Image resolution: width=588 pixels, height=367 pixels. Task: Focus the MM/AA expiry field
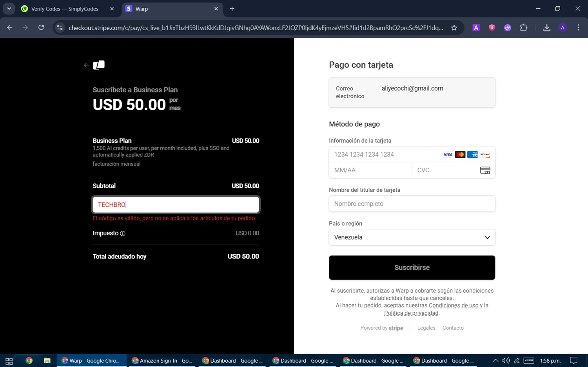tap(370, 170)
